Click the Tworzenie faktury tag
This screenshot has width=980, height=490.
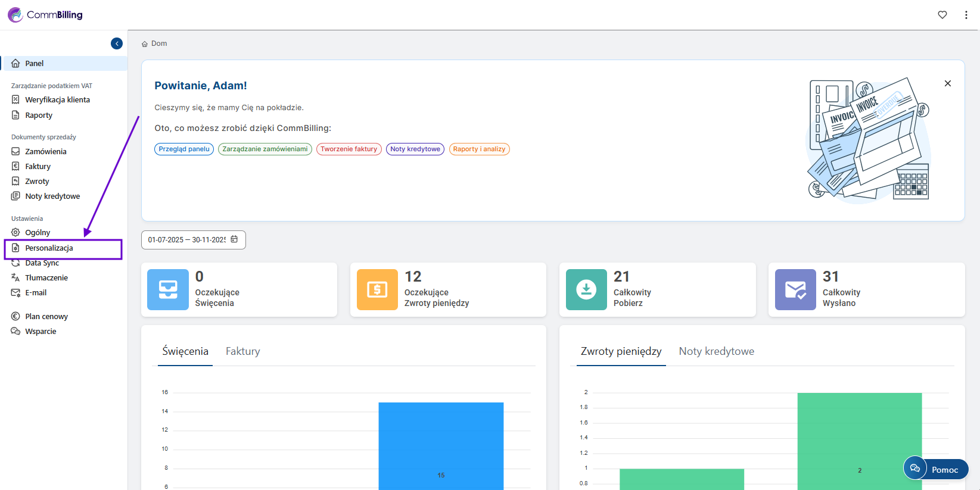[349, 149]
